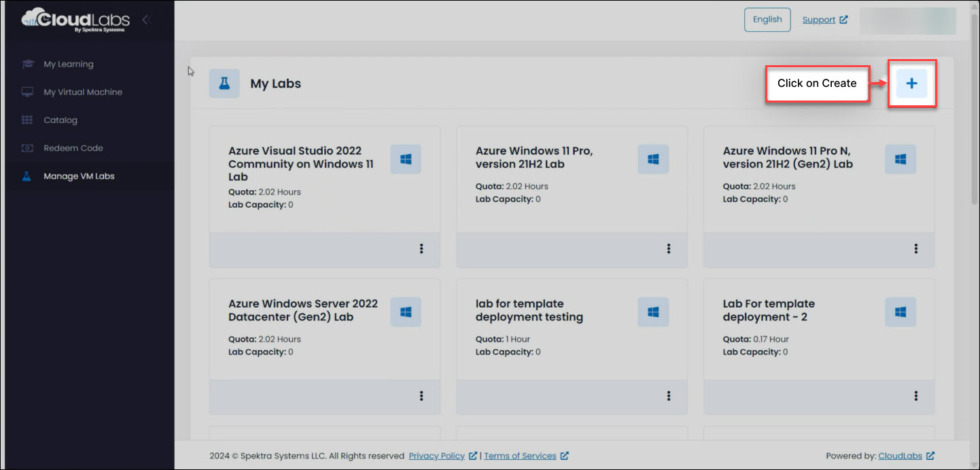
Task: Click Quota 2.02 Hours on Visual Studio card
Action: pos(264,192)
